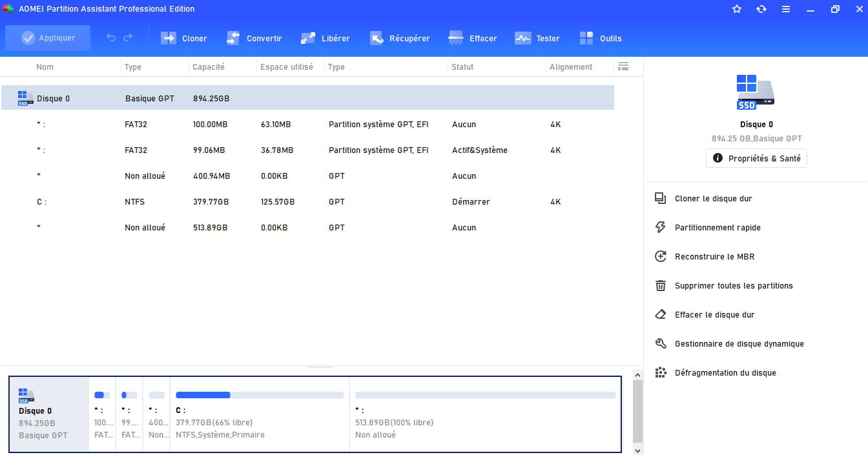The height and width of the screenshot is (455, 868).
Task: Click the 125.57GB used space cell
Action: point(278,202)
